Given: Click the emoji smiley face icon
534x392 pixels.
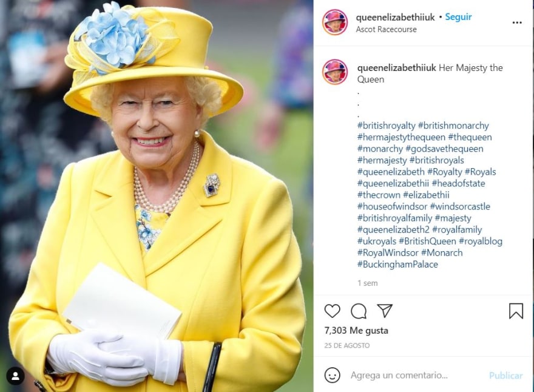Looking at the screenshot, I should tap(332, 375).
